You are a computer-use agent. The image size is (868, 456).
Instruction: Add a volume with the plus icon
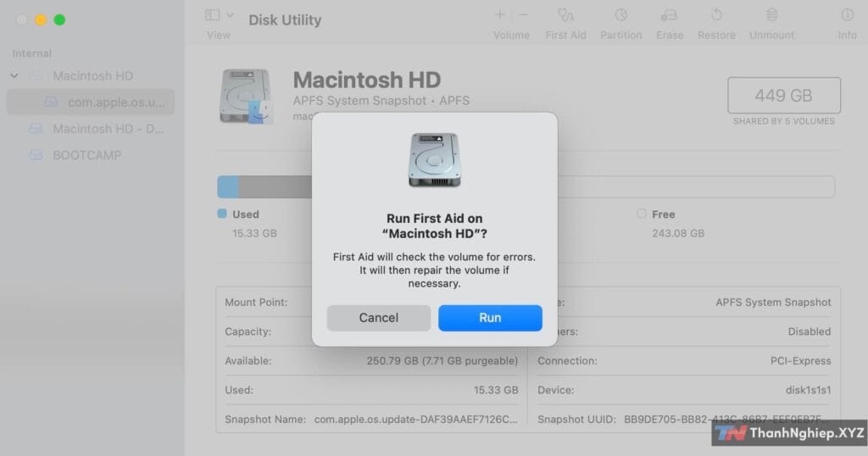point(500,15)
